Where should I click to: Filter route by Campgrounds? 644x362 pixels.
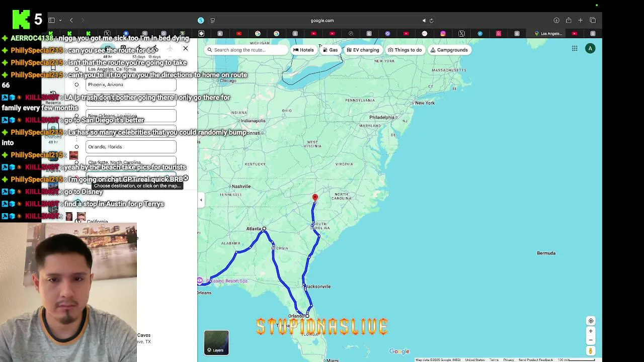click(x=449, y=50)
